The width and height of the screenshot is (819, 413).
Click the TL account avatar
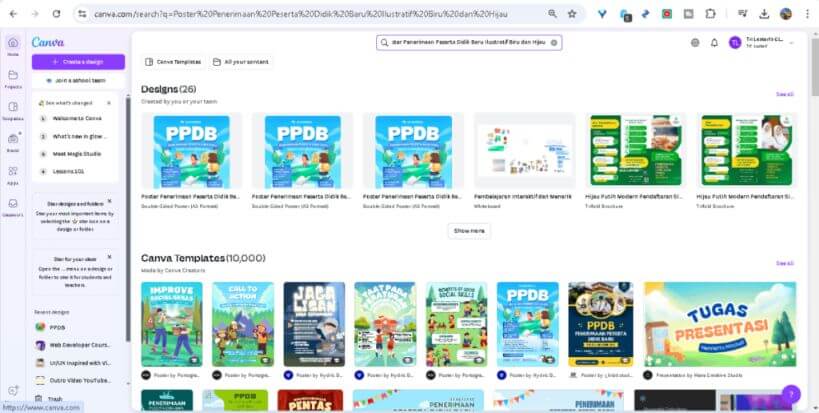click(x=735, y=43)
